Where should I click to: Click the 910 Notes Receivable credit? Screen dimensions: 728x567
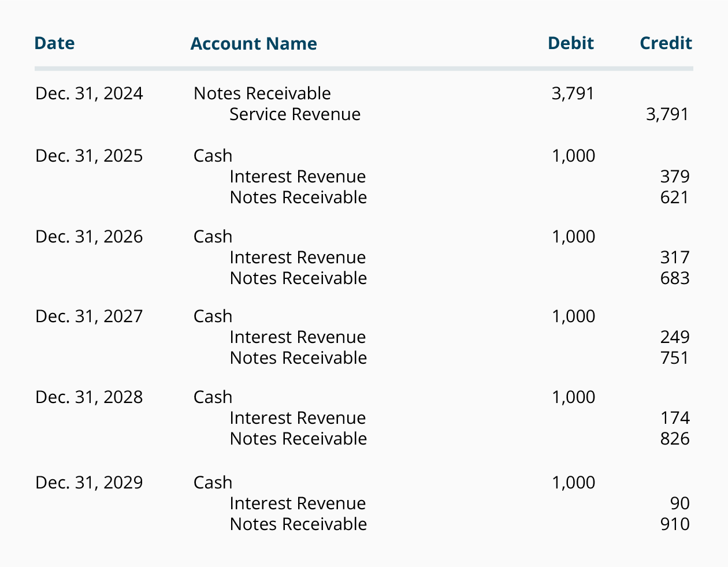675,524
